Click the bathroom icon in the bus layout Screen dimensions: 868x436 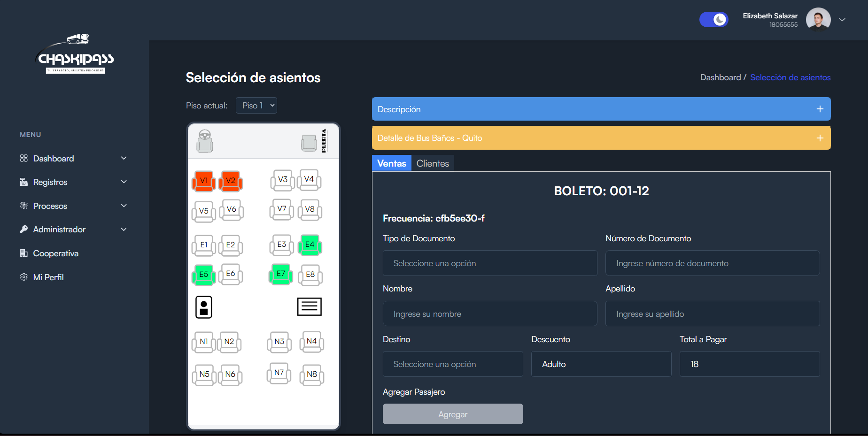[203, 306]
